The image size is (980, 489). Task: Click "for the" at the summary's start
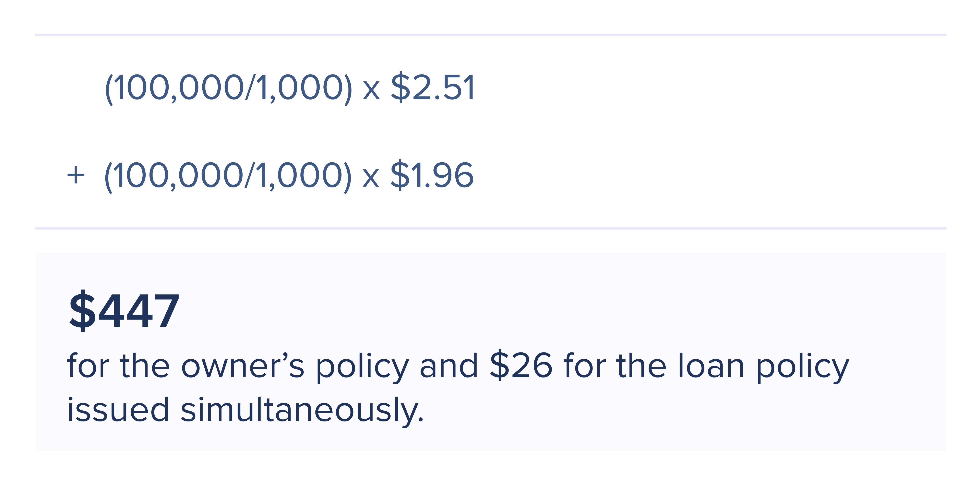118,366
